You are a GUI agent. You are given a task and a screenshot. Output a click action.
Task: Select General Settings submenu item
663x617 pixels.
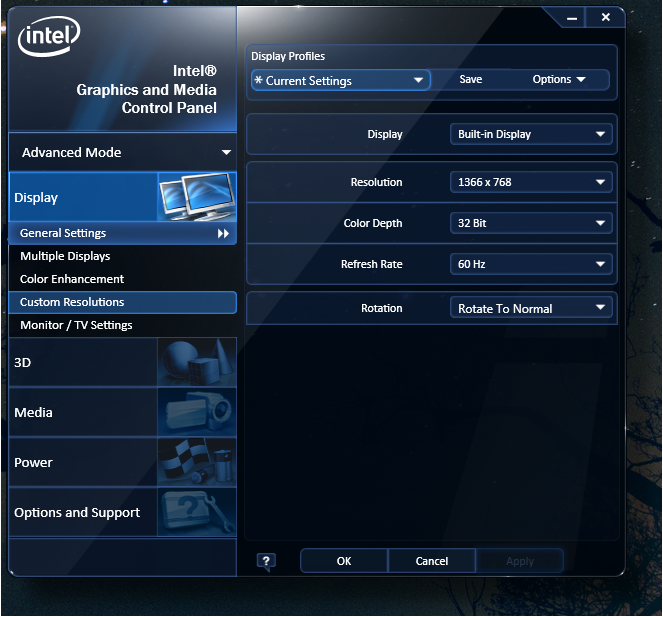(123, 233)
